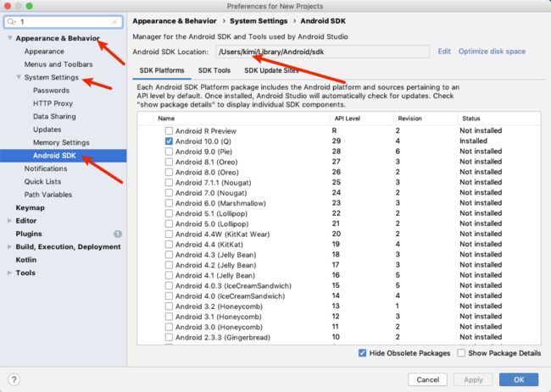
Task: Check the Android 8.1 (Oreo) checkbox
Action: [169, 162]
